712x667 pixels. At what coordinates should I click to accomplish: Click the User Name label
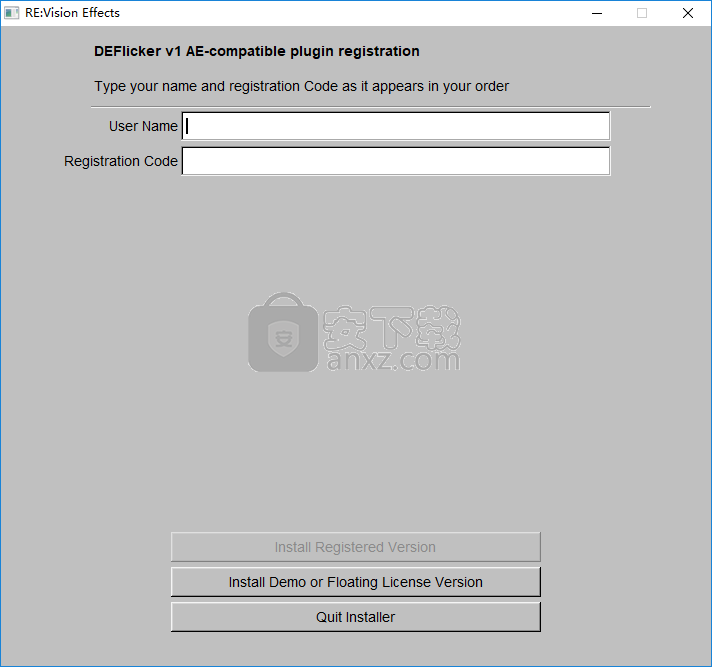[143, 126]
